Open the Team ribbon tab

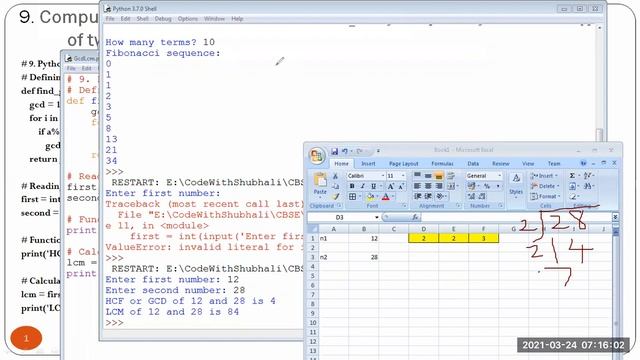coord(554,163)
